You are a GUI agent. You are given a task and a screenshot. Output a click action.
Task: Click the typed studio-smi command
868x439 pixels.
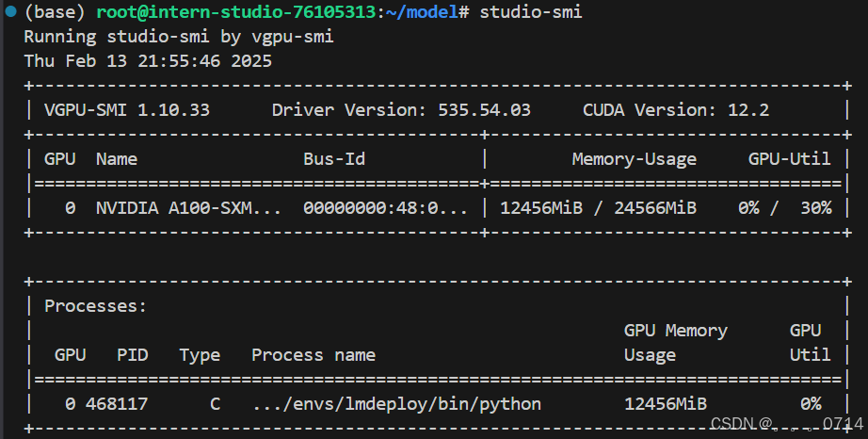[530, 12]
